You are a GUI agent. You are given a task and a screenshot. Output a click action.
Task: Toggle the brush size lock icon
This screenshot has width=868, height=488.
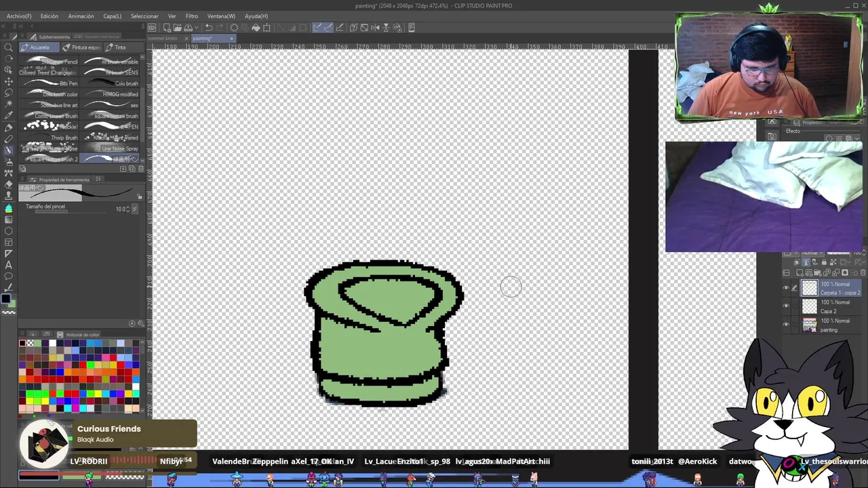click(140, 197)
